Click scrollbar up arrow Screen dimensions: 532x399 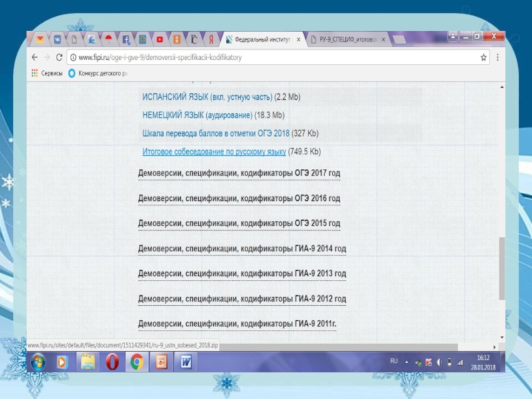click(x=502, y=87)
